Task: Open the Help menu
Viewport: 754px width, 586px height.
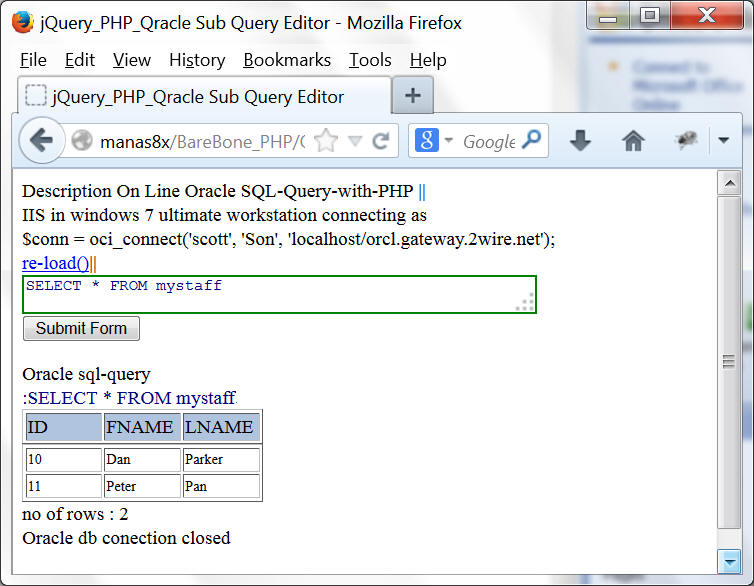Action: (x=428, y=60)
